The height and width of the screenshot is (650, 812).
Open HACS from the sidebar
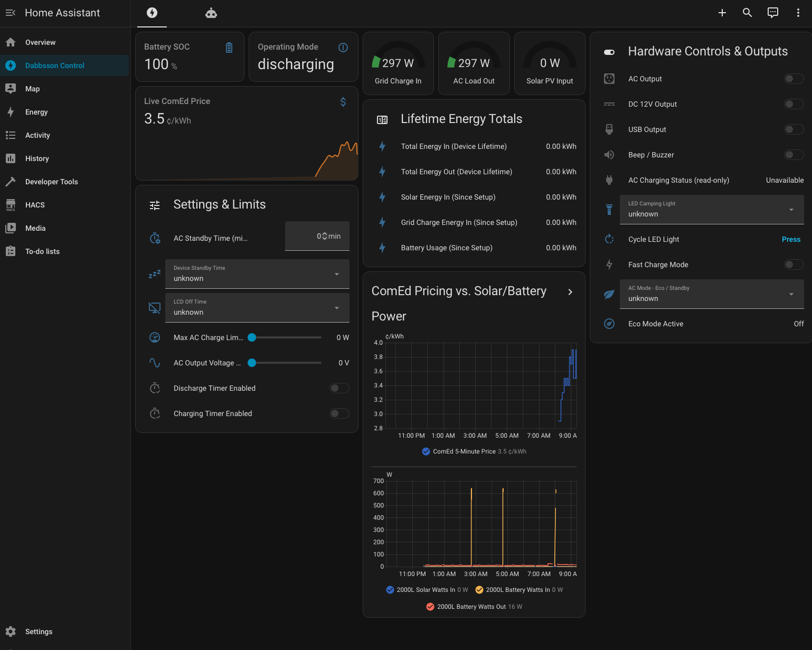coord(64,205)
